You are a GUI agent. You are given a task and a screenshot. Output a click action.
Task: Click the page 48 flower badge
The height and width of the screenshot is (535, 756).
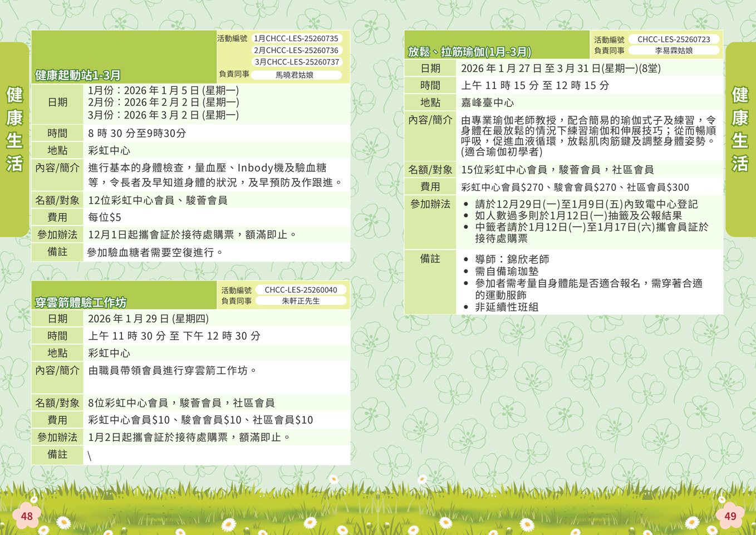[27, 516]
